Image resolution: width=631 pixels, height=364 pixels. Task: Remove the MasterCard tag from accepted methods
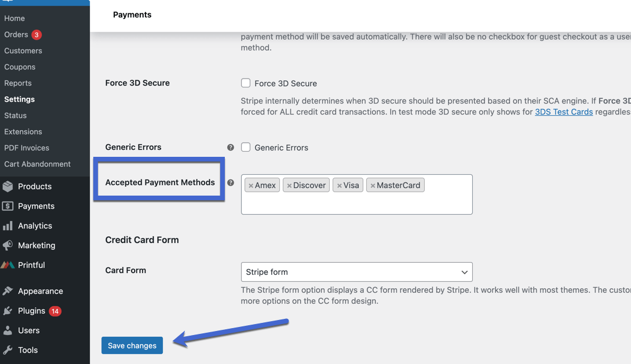coord(373,186)
